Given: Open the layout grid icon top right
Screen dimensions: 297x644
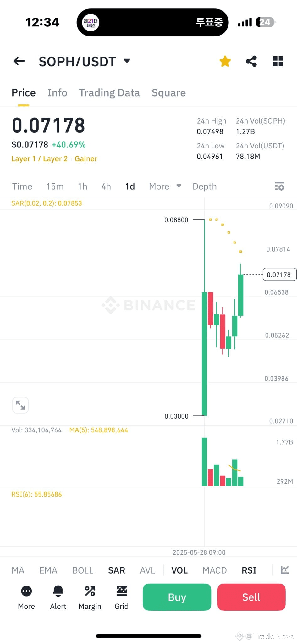Looking at the screenshot, I should [278, 61].
